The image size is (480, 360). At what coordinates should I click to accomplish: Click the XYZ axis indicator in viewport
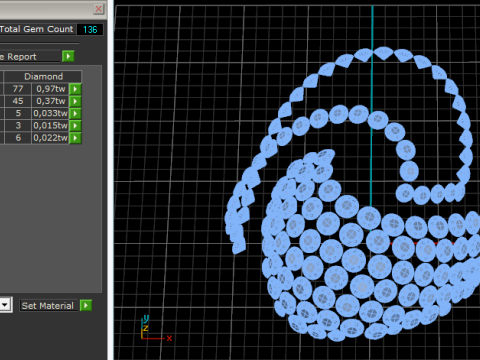(156, 328)
